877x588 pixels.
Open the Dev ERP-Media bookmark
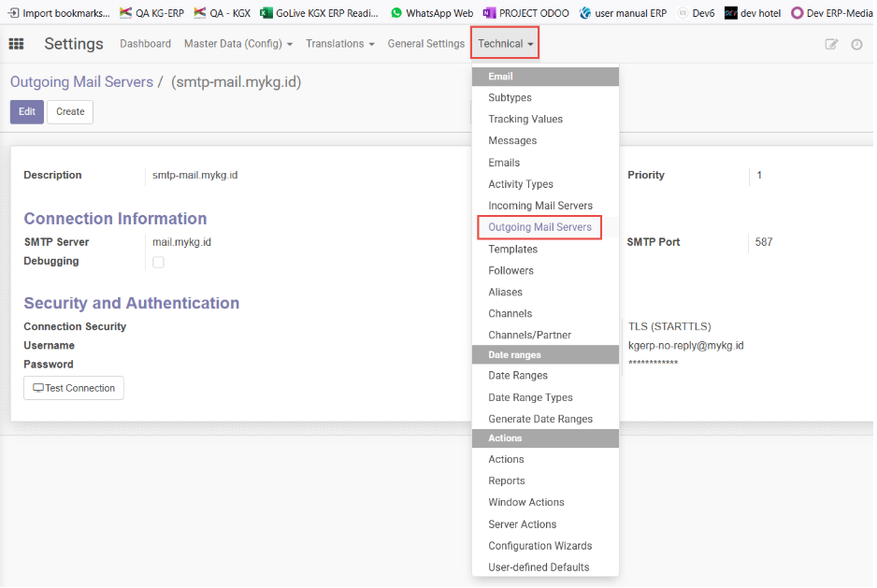[832, 13]
